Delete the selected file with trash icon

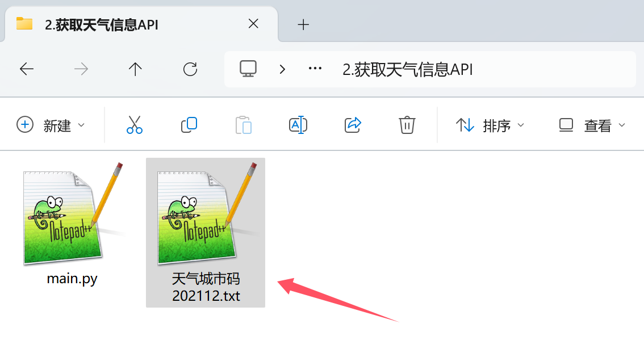(407, 125)
